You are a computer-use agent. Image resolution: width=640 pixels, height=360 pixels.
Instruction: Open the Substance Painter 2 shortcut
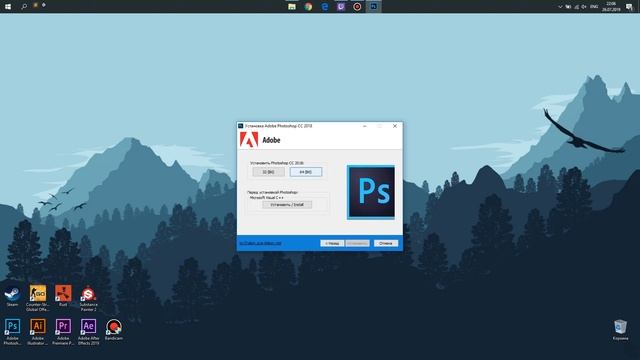click(88, 298)
